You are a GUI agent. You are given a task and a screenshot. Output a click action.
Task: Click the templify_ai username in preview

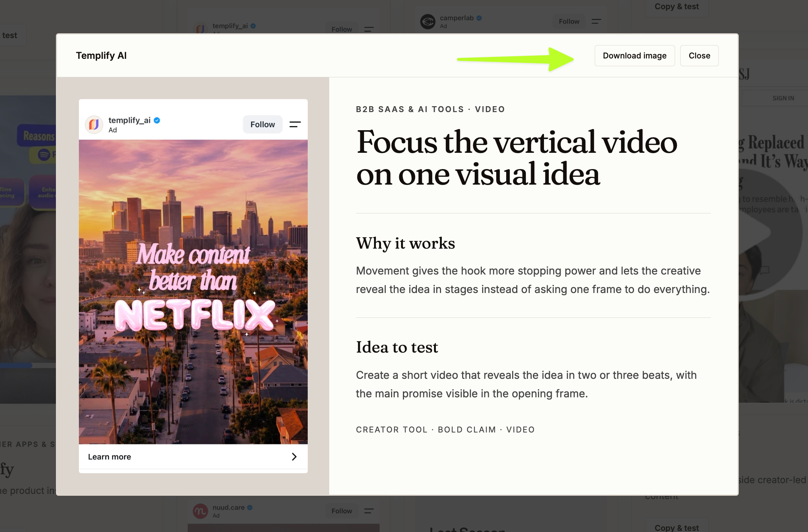point(129,120)
